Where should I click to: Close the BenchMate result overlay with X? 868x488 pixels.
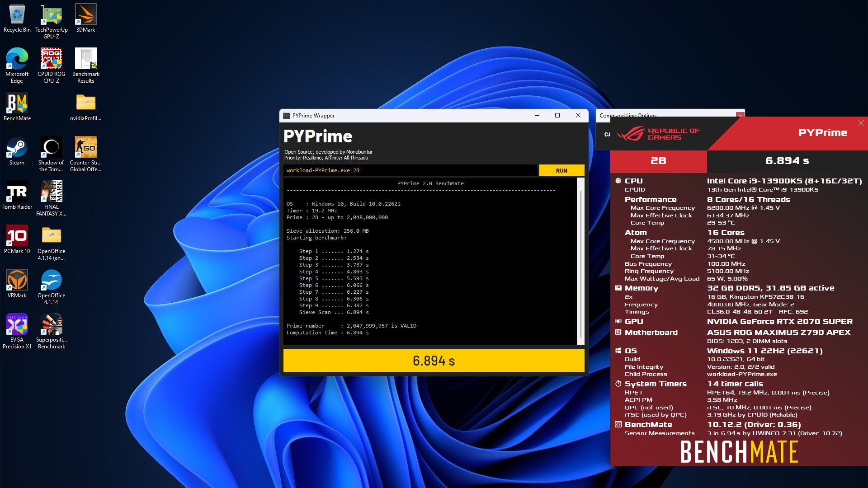tap(861, 123)
